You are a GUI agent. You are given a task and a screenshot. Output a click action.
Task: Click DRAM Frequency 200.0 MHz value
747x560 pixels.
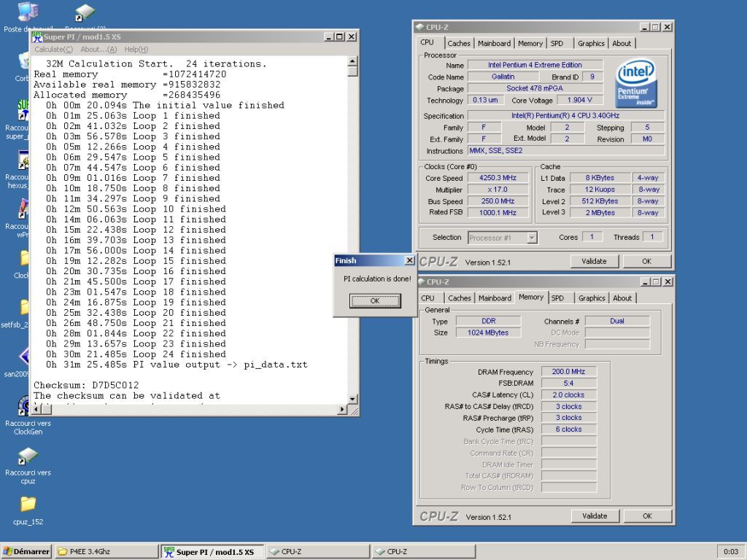click(x=568, y=371)
